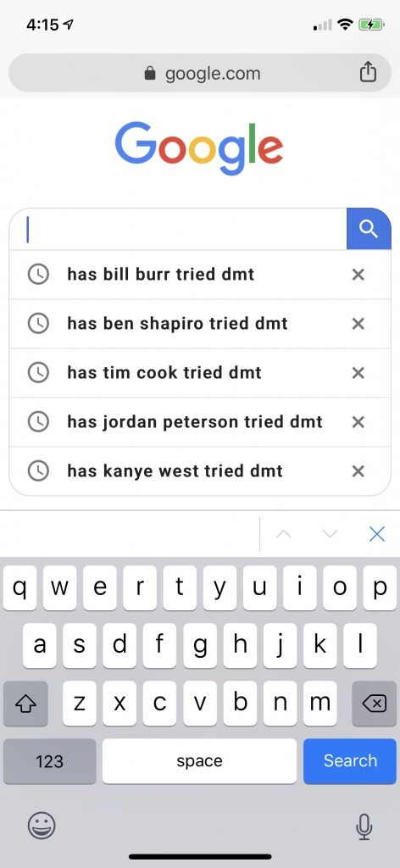Switch to the 123 numeric keyboard
The height and width of the screenshot is (868, 400).
coord(50,761)
